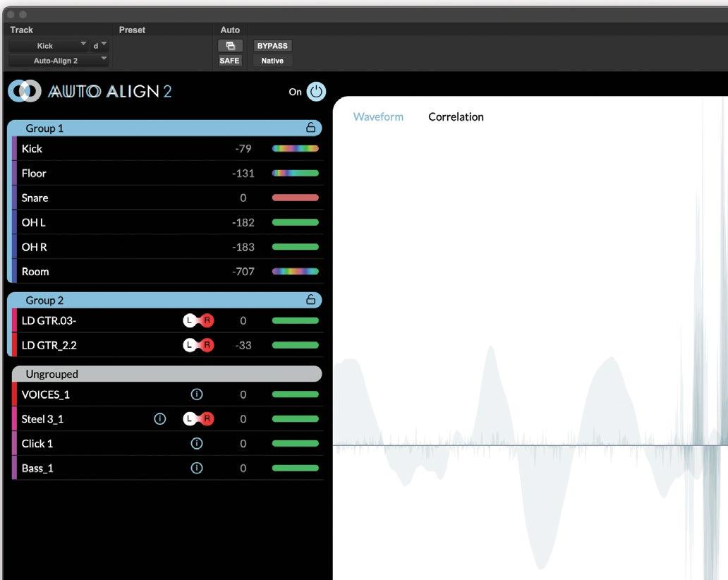Click the Kick rainbow correlation bar
The height and width of the screenshot is (580, 728).
click(x=296, y=149)
